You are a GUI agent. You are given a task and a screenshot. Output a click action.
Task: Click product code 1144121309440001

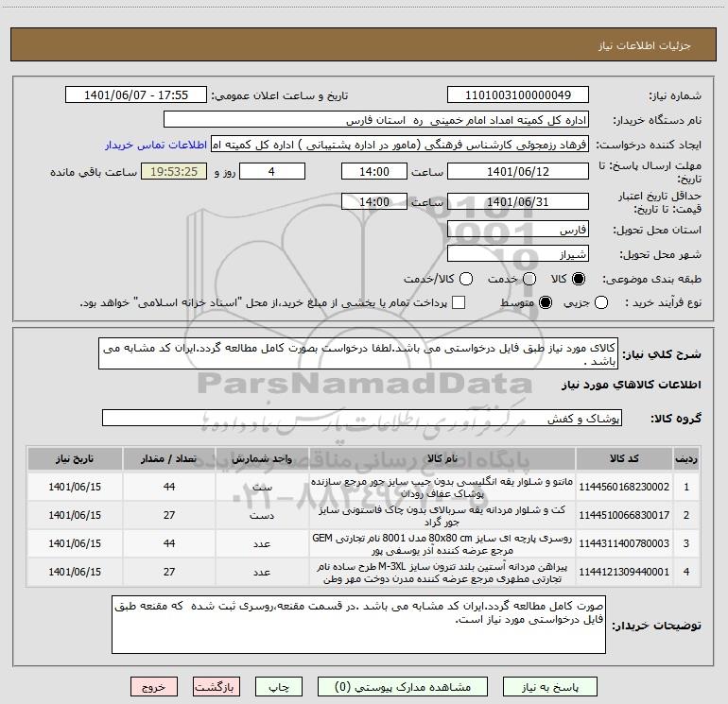pyautogui.click(x=624, y=572)
